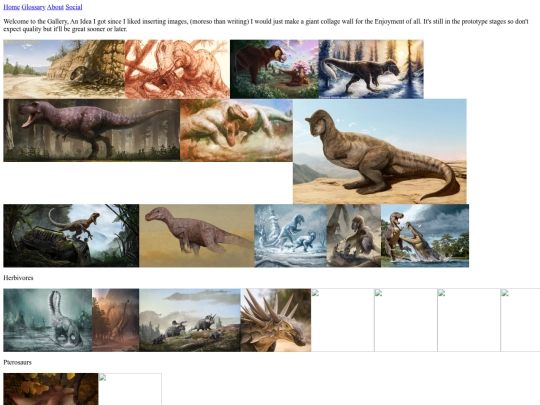
Task: Click the welcome paragraph about the Gallery
Action: 266,25
